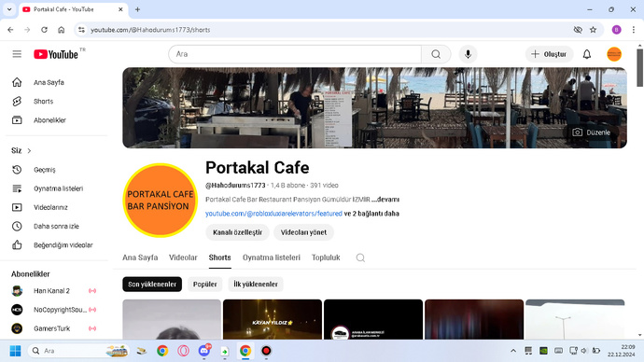Click the Portakal Cafe channel avatar
The height and width of the screenshot is (362, 644).
tap(161, 201)
